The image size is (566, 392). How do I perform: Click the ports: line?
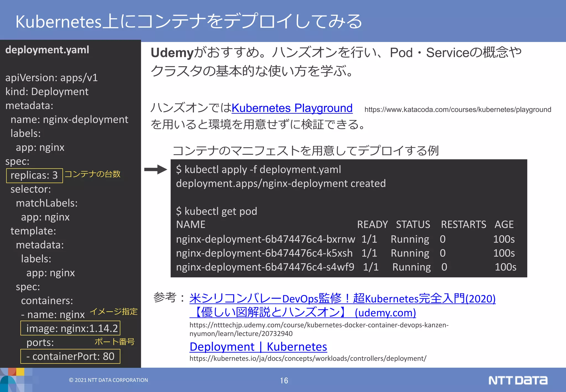(40, 343)
